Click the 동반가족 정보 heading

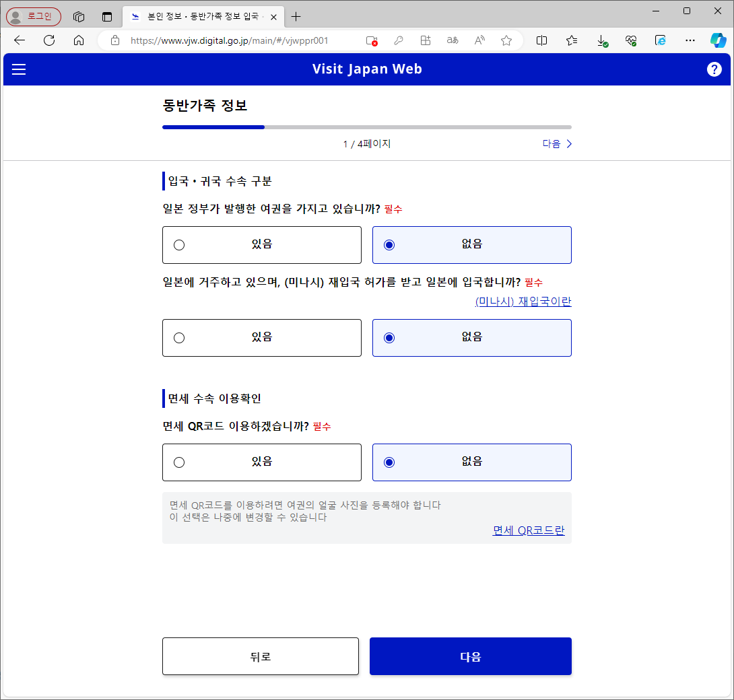[205, 105]
